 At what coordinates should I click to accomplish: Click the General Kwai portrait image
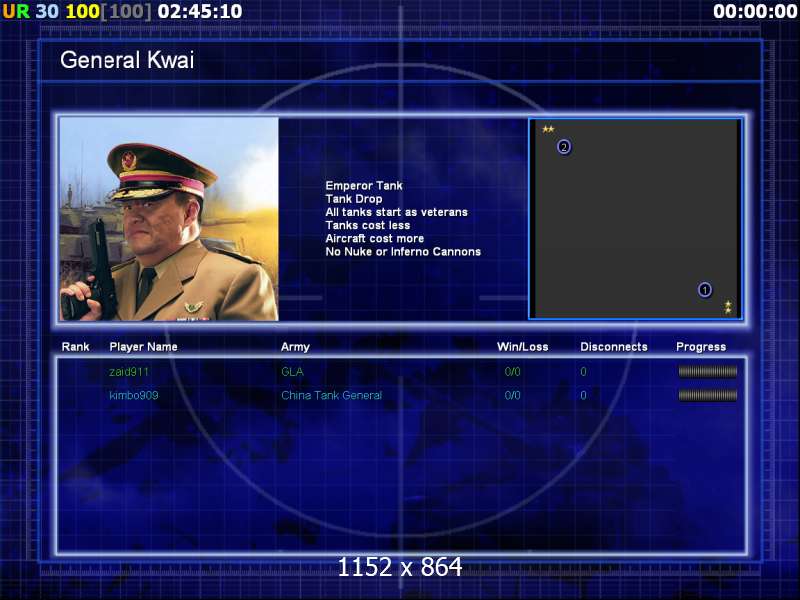pyautogui.click(x=169, y=219)
